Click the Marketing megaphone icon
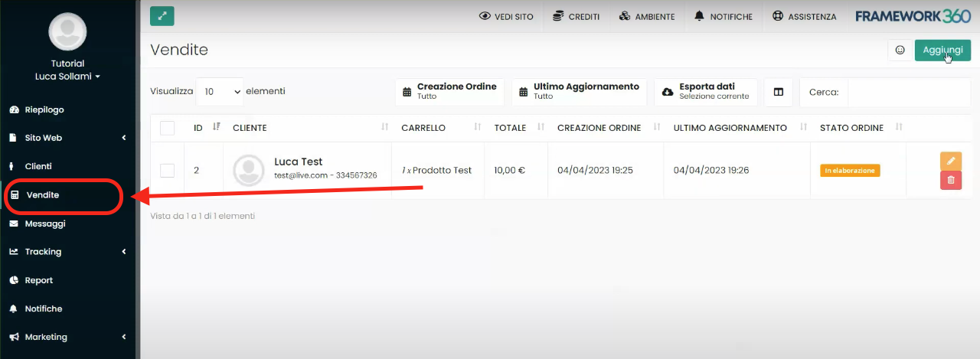980x359 pixels. coord(14,337)
